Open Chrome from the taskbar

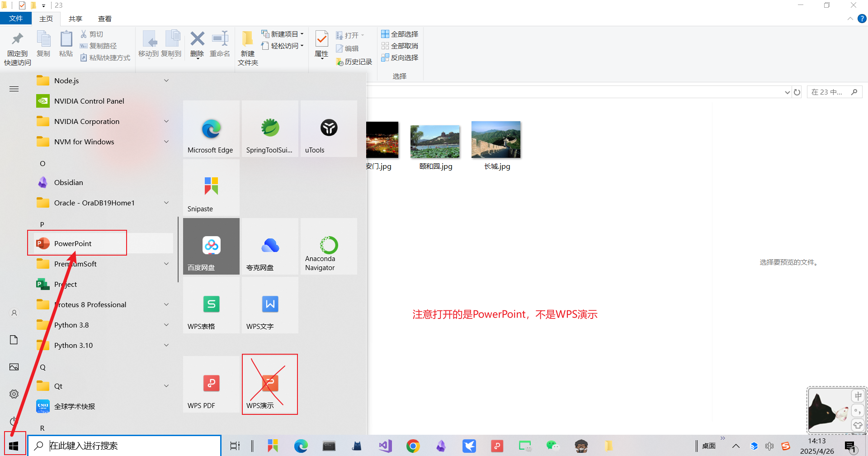[413, 446]
